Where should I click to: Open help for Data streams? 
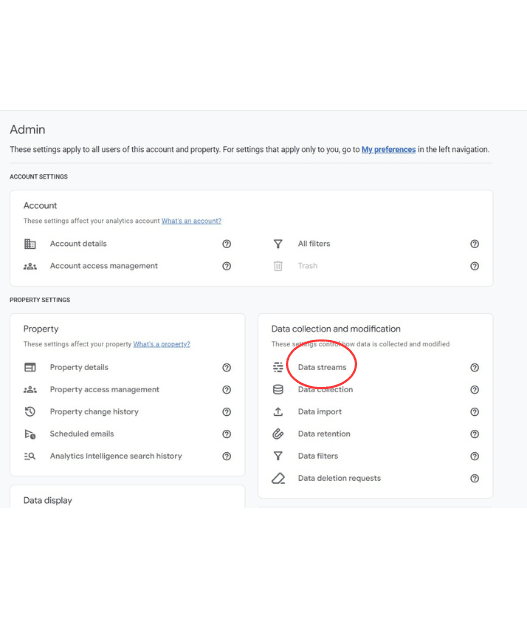(475, 368)
